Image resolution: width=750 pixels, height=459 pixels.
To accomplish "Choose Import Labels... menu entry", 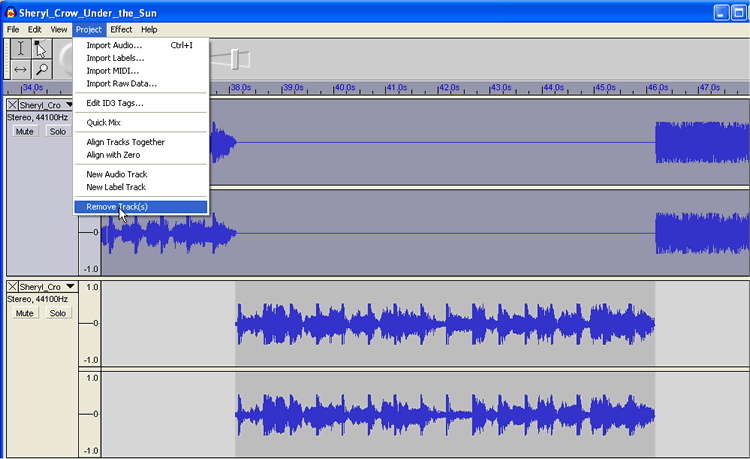I will (x=141, y=58).
